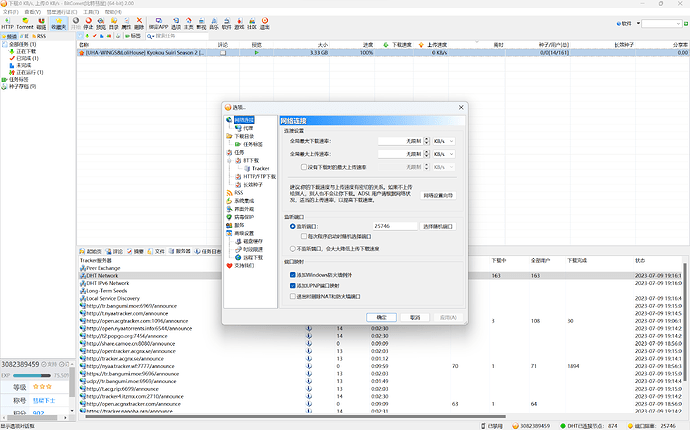Click the Tags (标签) button in the task filter bar

133,36
